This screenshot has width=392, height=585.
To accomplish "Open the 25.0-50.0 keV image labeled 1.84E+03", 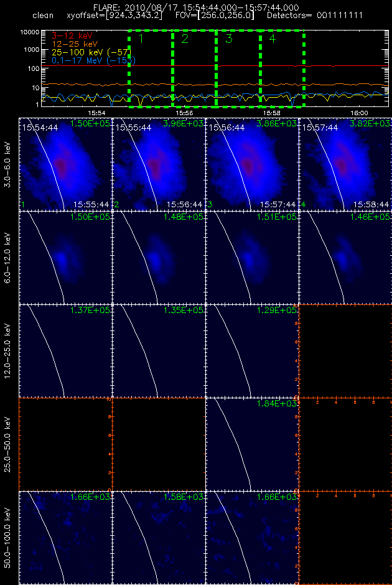I will tap(252, 444).
